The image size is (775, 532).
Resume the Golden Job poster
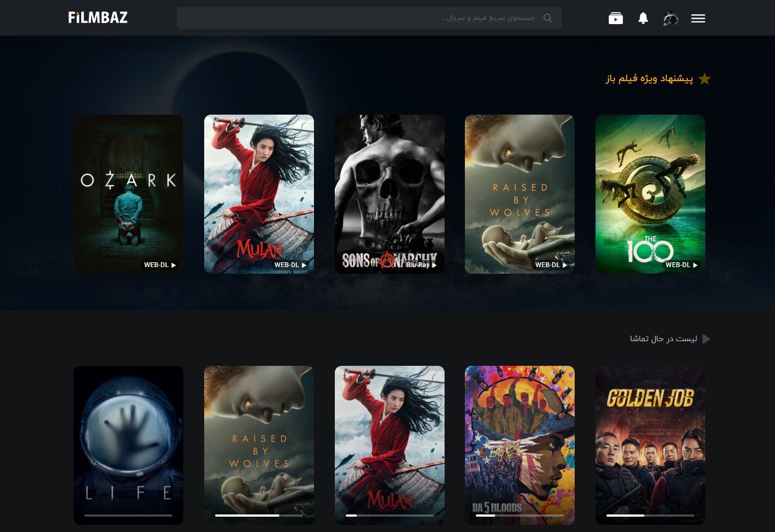pyautogui.click(x=650, y=445)
